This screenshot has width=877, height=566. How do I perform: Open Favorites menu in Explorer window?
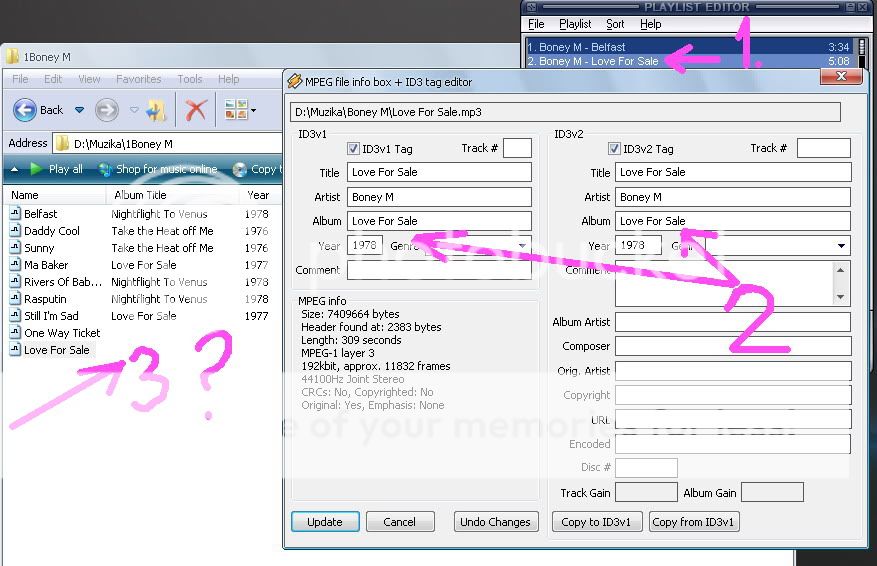138,79
